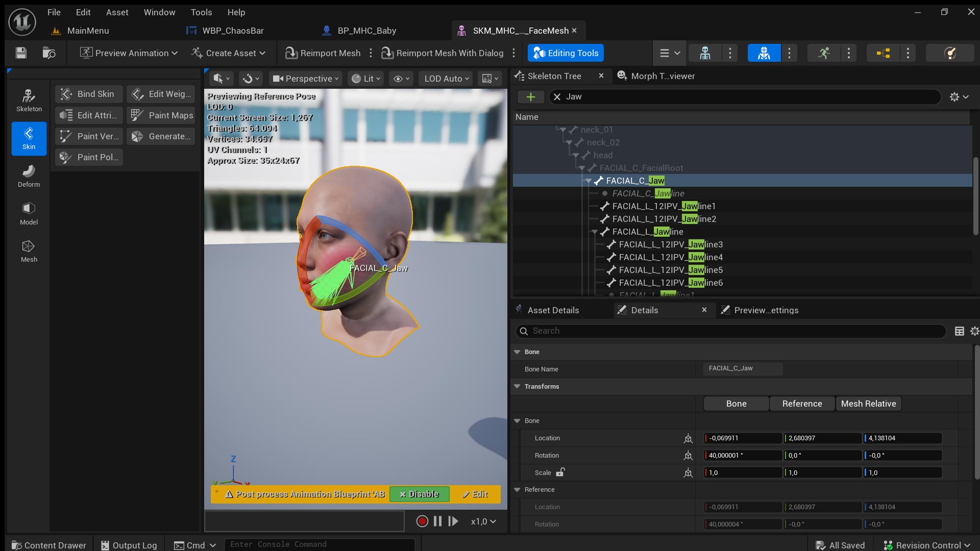This screenshot has height=551, width=980.
Task: Collapse the FACIAL_L_Jawline tree node
Action: click(595, 232)
